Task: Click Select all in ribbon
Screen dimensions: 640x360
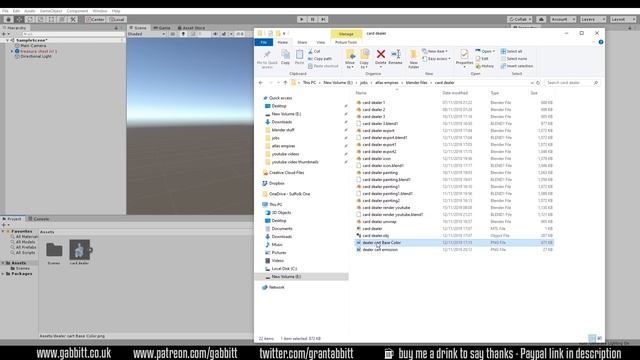Action: pos(511,51)
